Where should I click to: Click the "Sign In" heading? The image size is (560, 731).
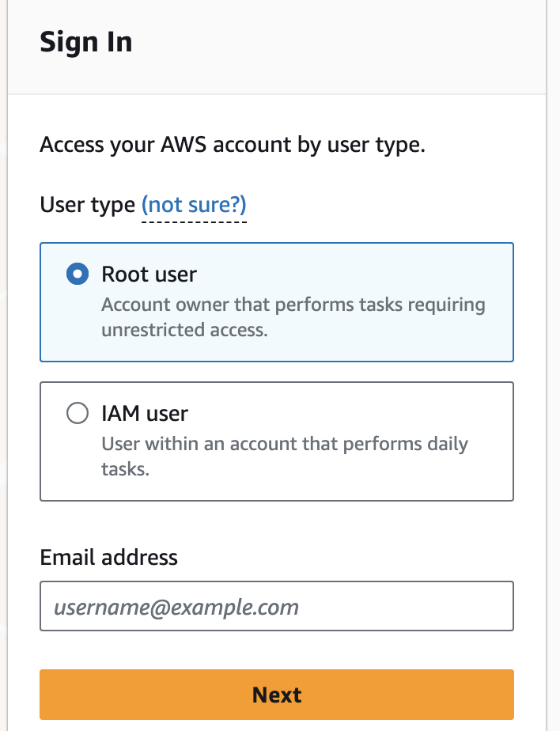point(85,42)
